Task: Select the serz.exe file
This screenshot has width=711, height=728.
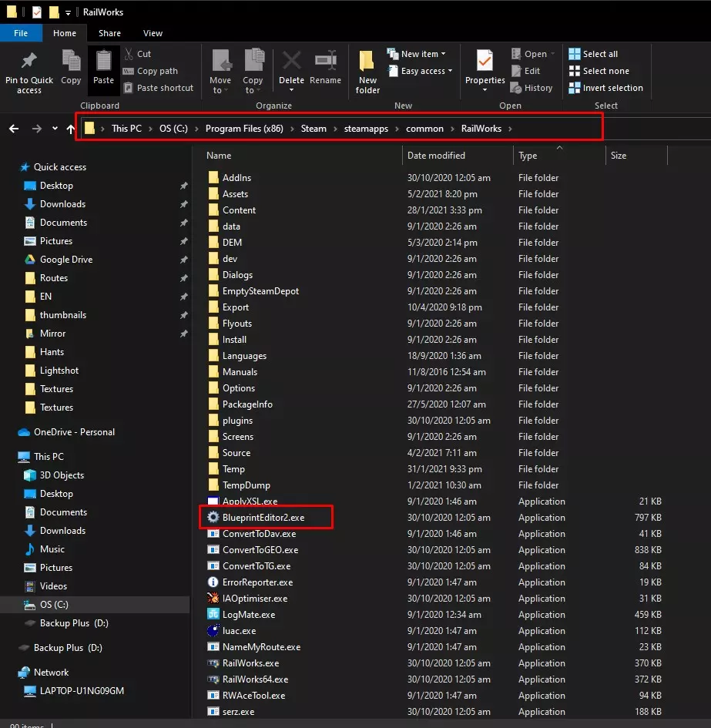Action: coord(238,712)
